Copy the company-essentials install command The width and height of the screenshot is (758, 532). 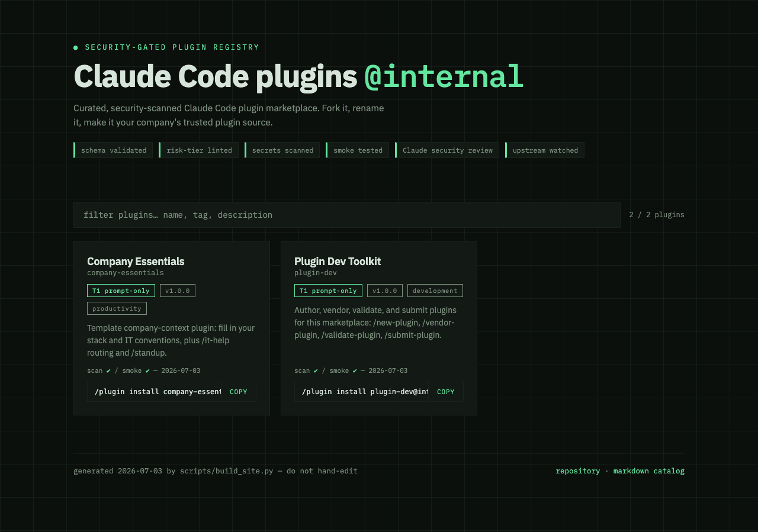point(239,392)
